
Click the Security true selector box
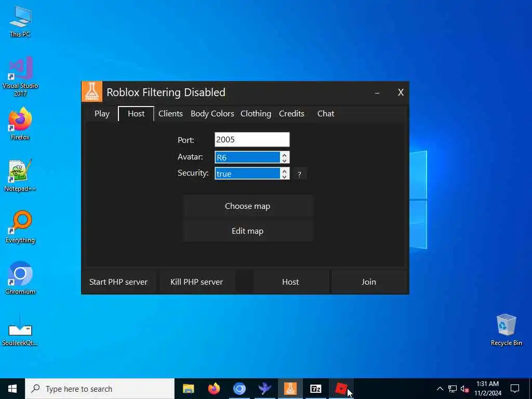click(x=247, y=174)
